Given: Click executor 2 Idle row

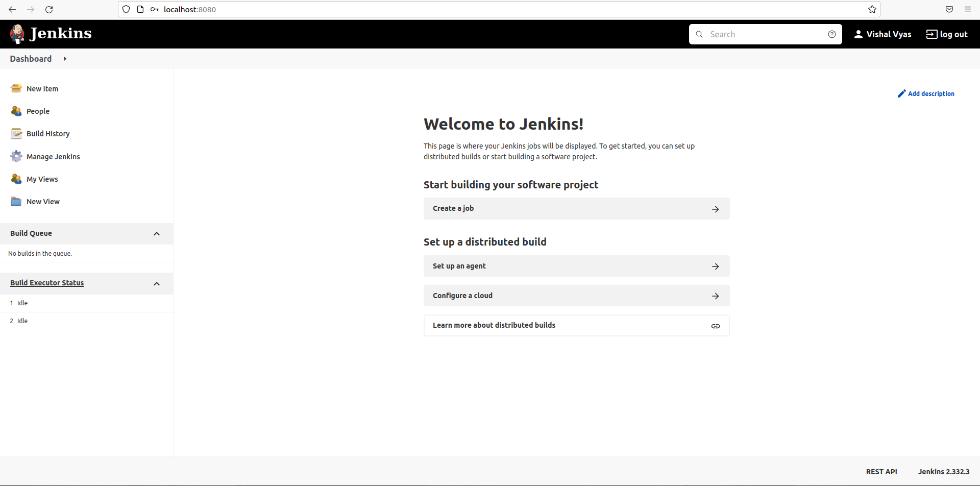Looking at the screenshot, I should click(86, 321).
